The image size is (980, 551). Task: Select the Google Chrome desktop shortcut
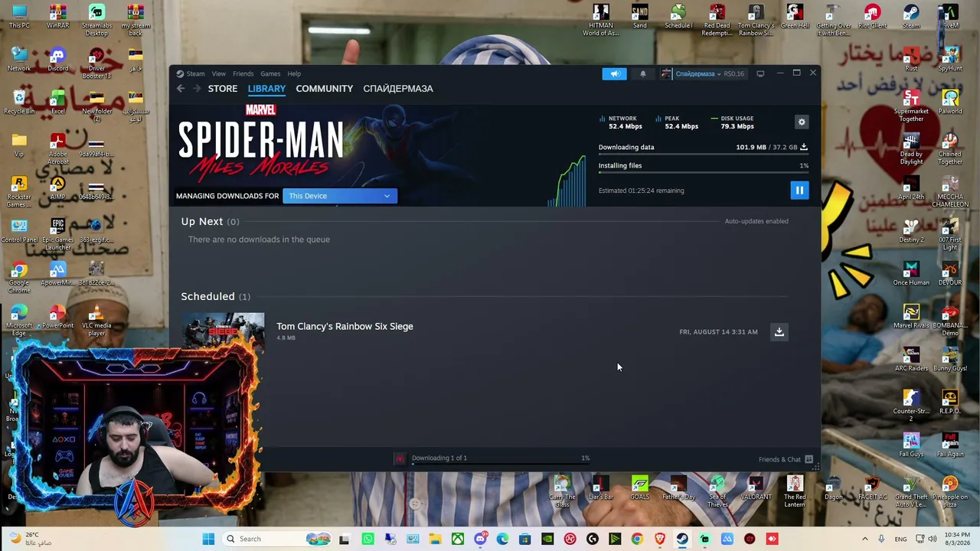(x=19, y=277)
